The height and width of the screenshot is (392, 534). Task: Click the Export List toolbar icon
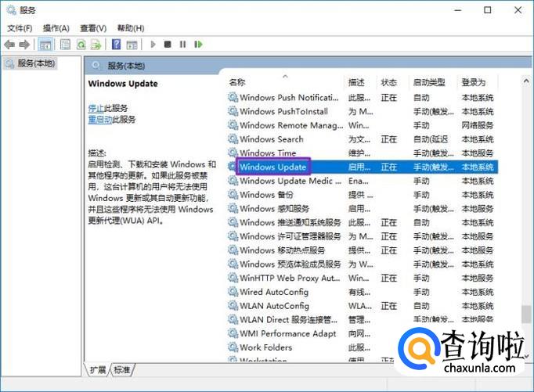96,45
